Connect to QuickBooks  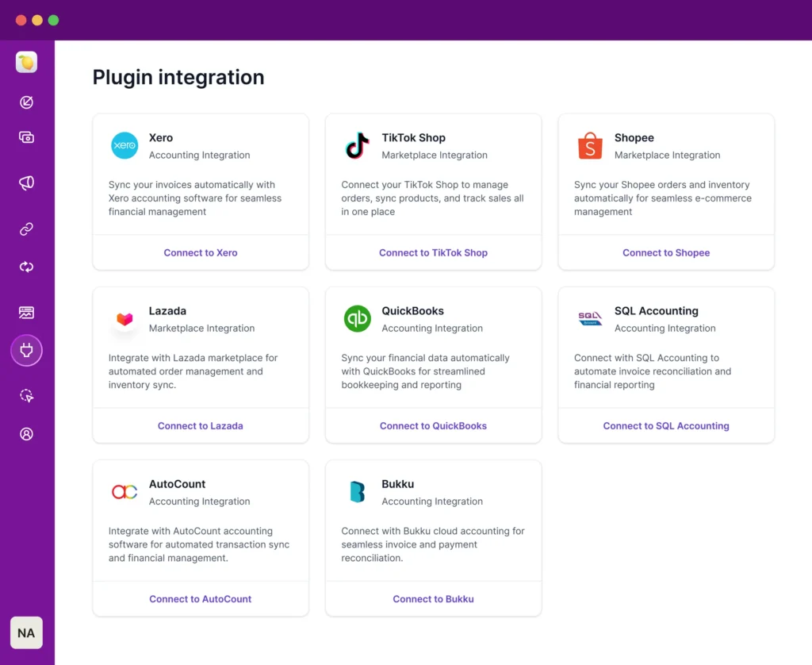pyautogui.click(x=433, y=425)
